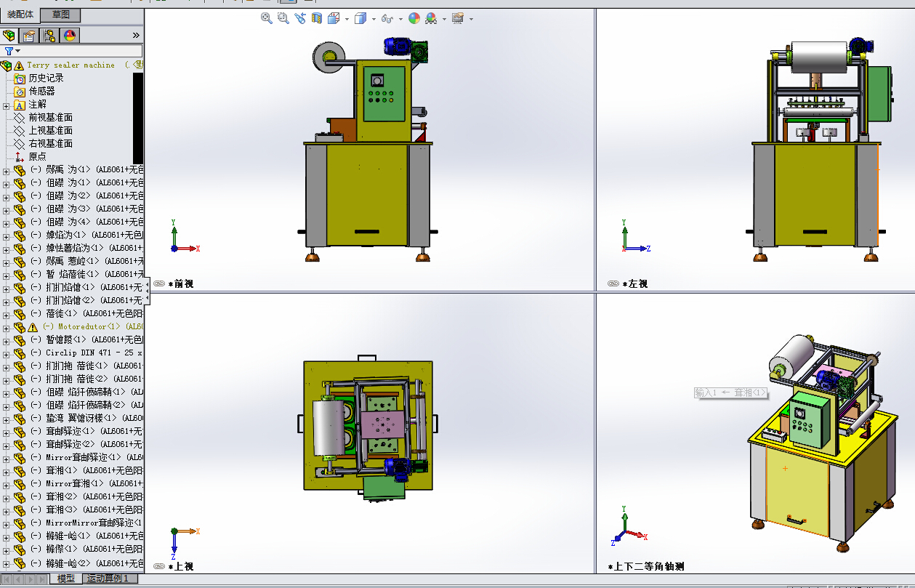Switch to the 运动算例1 bottom tab
Viewport: 915px width, 588px height.
(108, 579)
